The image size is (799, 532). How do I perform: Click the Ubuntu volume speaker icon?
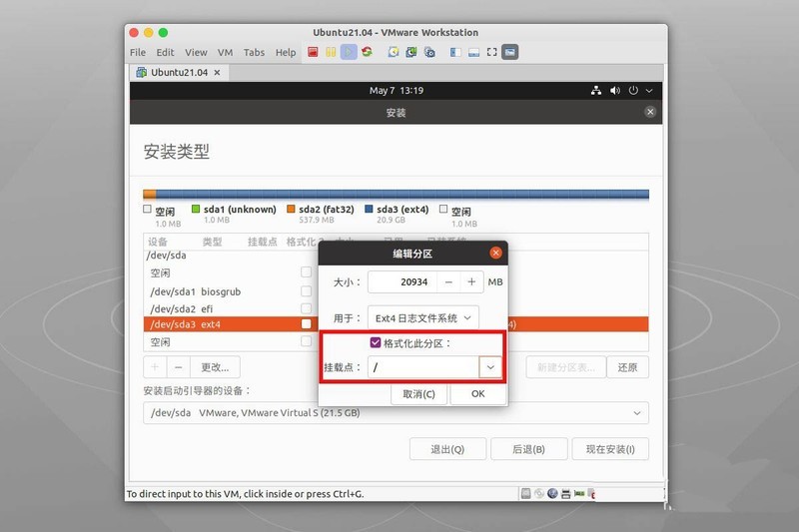[615, 91]
